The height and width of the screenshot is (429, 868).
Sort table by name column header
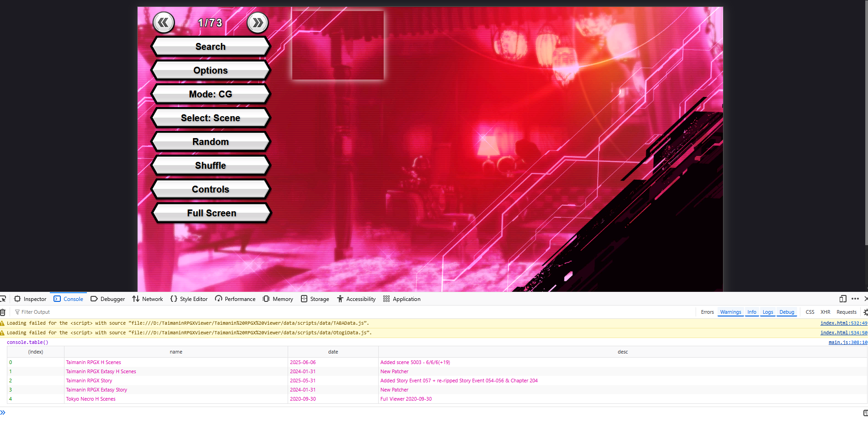[176, 352]
